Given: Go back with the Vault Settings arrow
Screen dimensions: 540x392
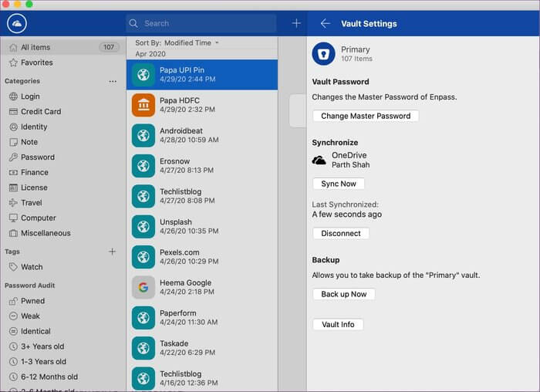Looking at the screenshot, I should point(325,23).
